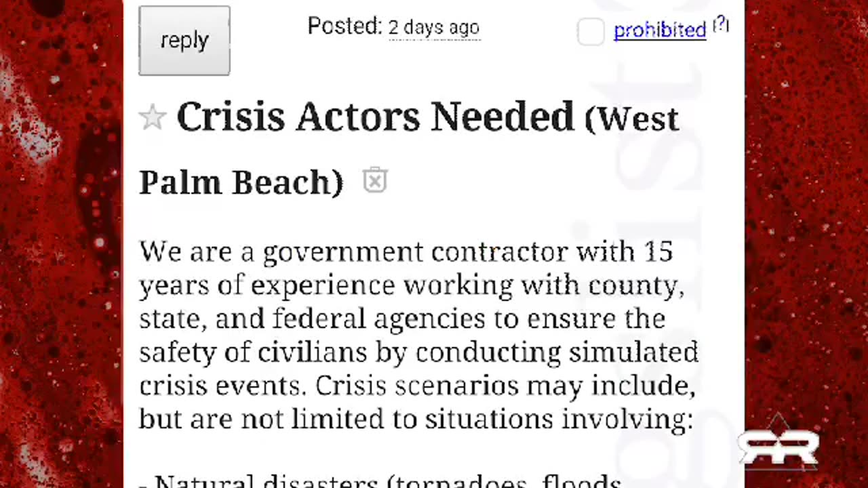Click the 'years of experience working' line
Image resolution: width=868 pixels, height=488 pixels.
click(411, 285)
